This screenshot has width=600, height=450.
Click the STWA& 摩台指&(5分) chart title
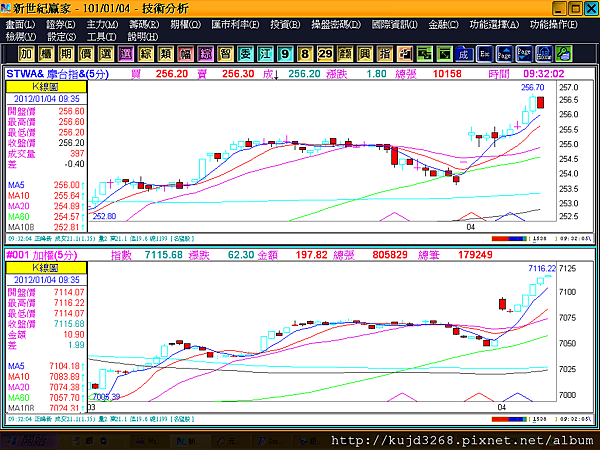click(57, 74)
